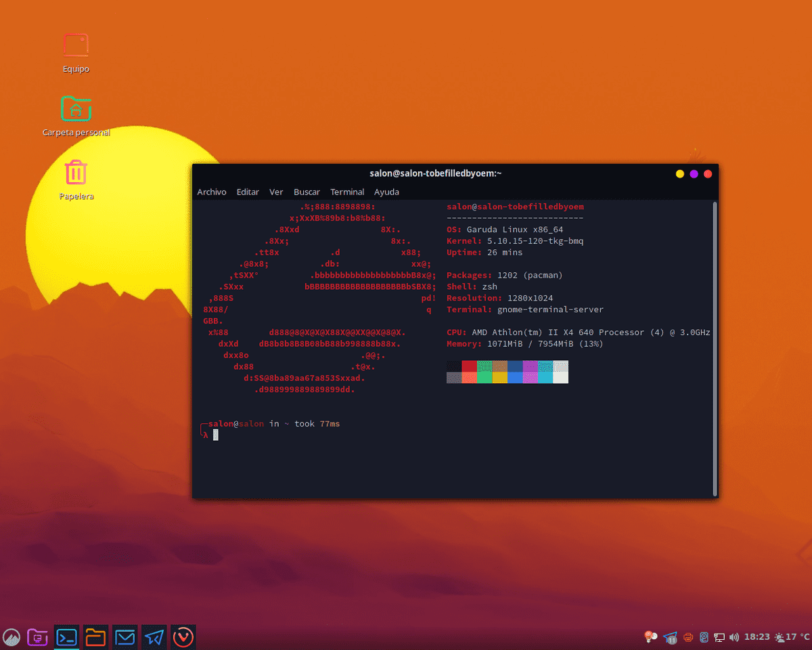Open the Ayuda menu

386,192
